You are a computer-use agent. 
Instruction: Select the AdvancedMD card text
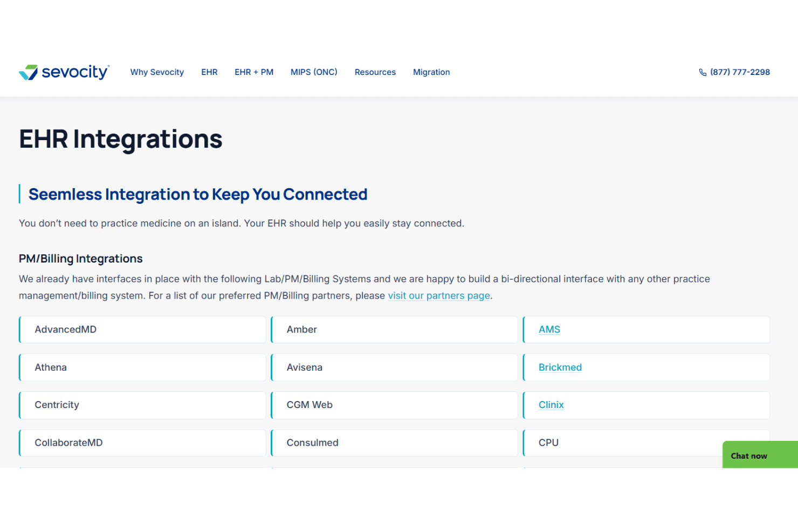tap(66, 329)
